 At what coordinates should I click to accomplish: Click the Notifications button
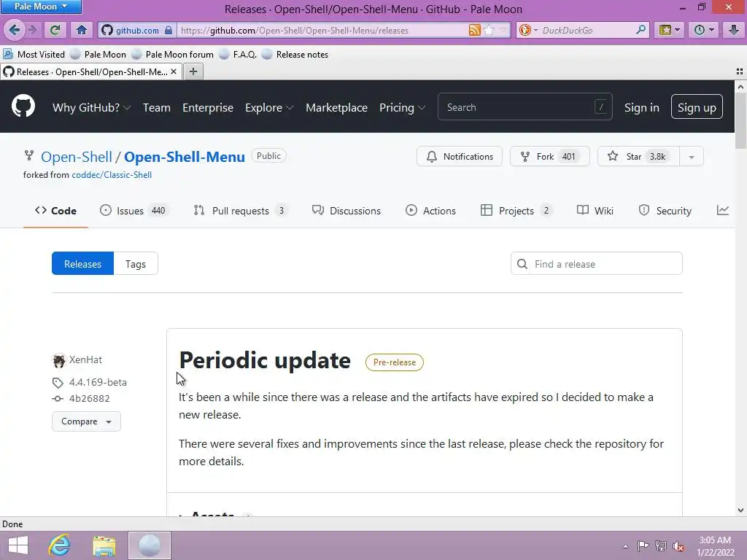click(460, 157)
